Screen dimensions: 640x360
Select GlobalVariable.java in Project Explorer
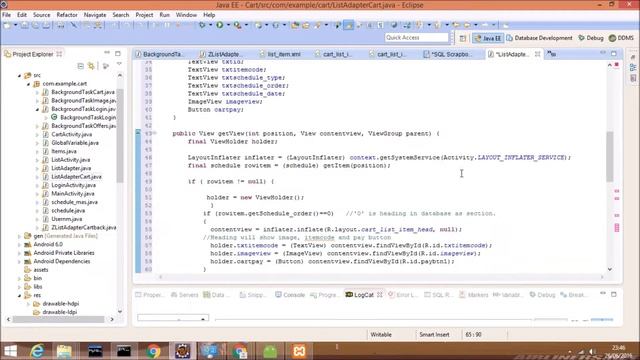click(x=75, y=143)
